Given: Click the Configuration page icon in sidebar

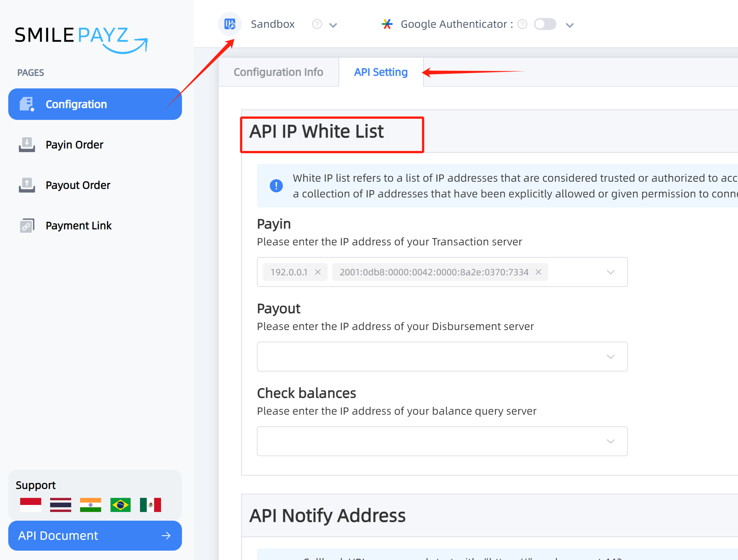Looking at the screenshot, I should click(x=27, y=104).
